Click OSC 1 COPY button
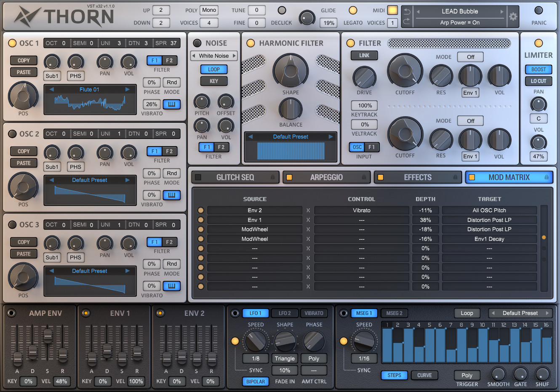The height and width of the screenshot is (392, 560). click(24, 61)
